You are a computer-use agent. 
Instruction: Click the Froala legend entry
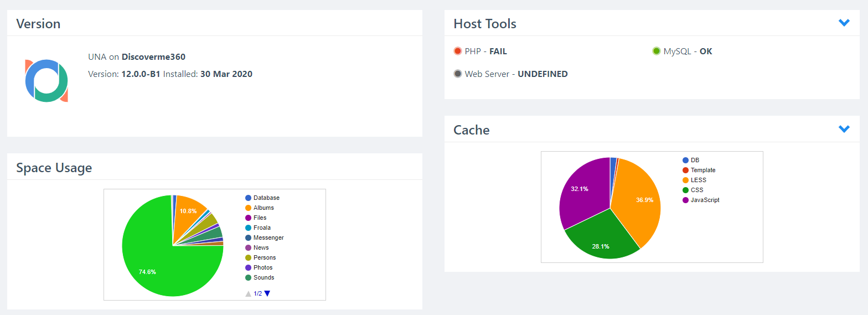pos(258,228)
